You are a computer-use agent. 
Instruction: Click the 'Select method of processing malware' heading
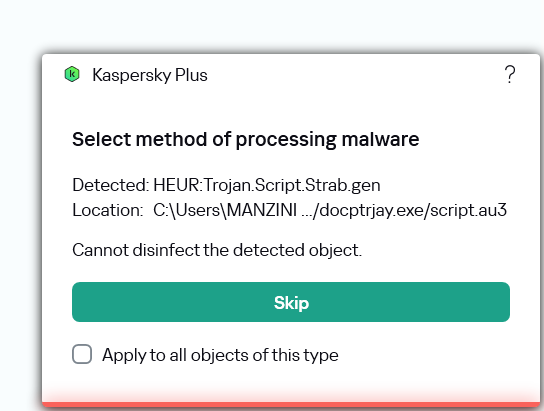coord(246,139)
